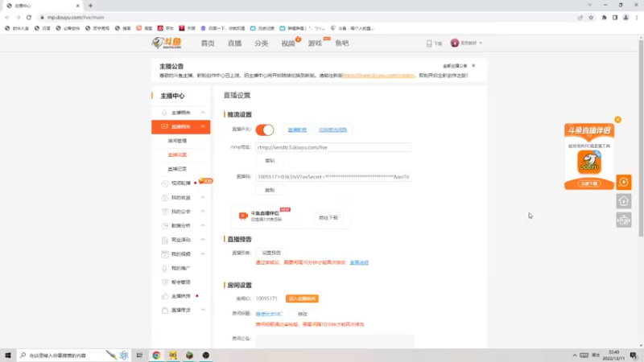Click the stream key input field
The width and height of the screenshot is (644, 362).
click(333, 177)
